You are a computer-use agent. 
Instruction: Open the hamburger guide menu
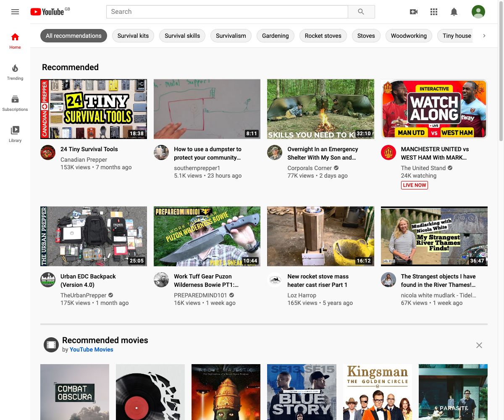click(x=15, y=12)
